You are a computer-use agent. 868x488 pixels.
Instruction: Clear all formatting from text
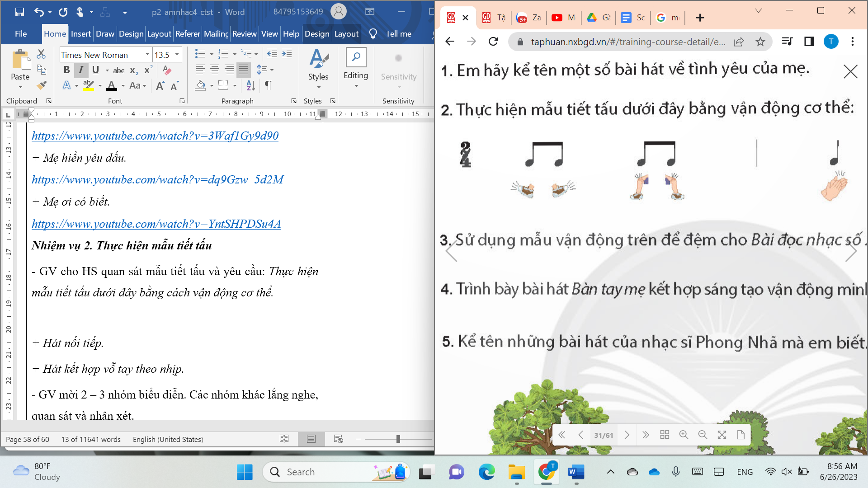click(x=167, y=70)
